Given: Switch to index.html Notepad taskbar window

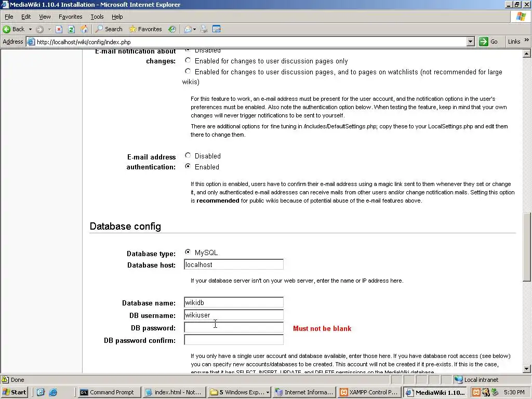Looking at the screenshot, I should click(174, 392).
